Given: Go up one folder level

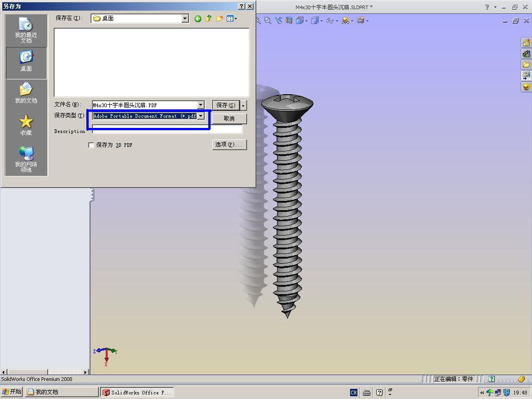Looking at the screenshot, I should point(208,18).
